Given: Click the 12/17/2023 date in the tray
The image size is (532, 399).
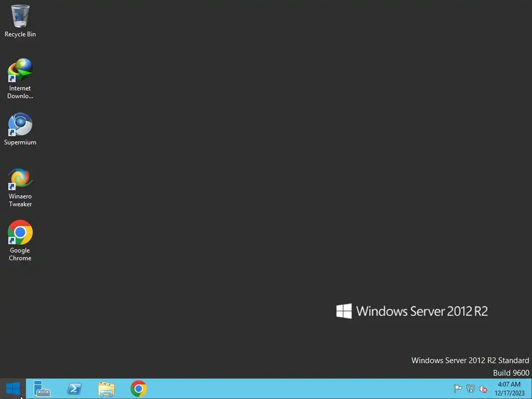Looking at the screenshot, I should click(509, 393).
